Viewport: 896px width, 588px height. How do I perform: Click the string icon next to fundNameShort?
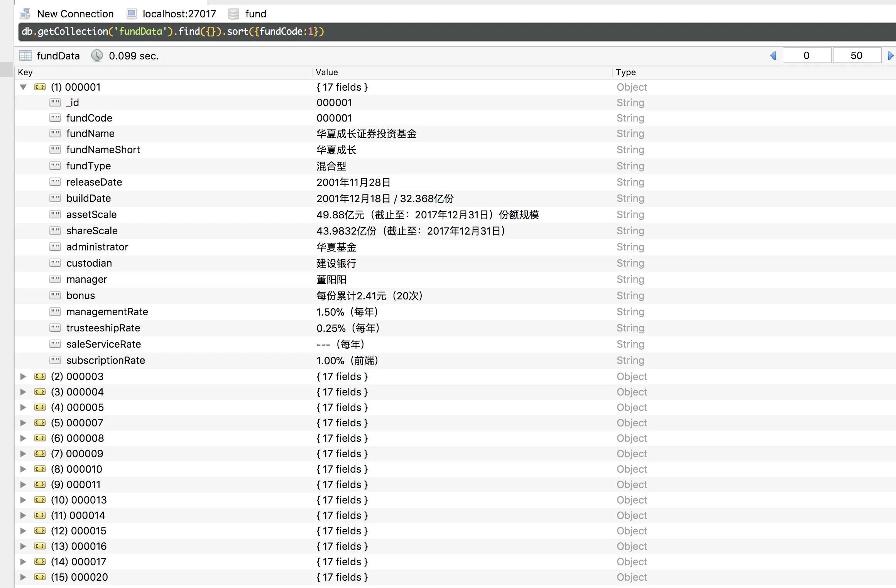[55, 149]
